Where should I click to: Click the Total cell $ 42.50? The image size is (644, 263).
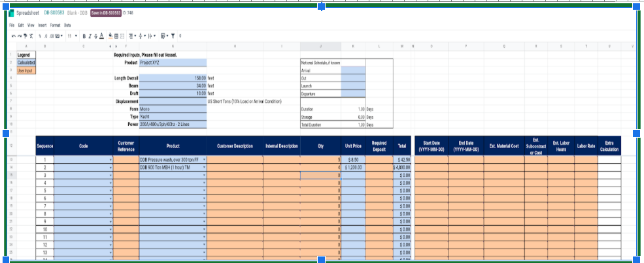point(402,160)
